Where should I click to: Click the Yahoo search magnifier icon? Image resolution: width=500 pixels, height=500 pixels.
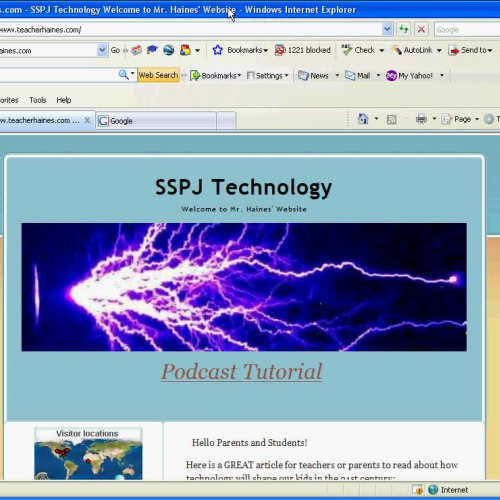[123, 75]
